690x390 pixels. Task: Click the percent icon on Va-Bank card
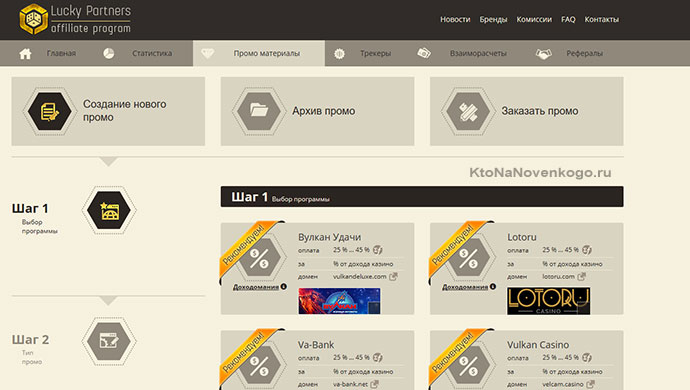pyautogui.click(x=259, y=365)
